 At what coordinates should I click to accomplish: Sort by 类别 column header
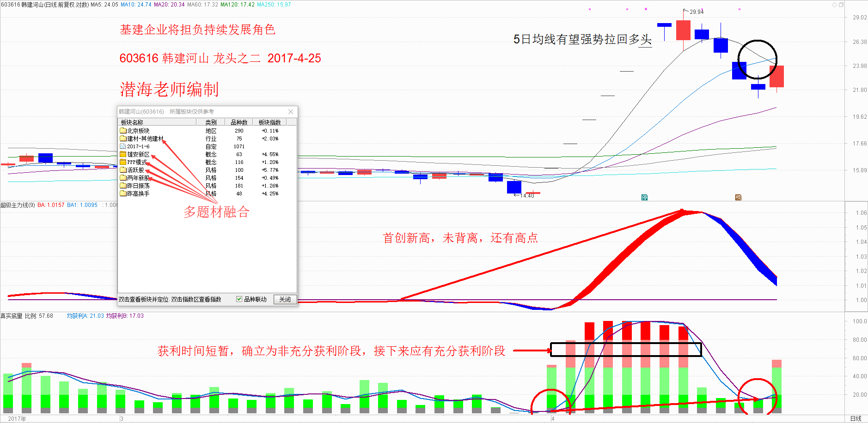coord(211,122)
